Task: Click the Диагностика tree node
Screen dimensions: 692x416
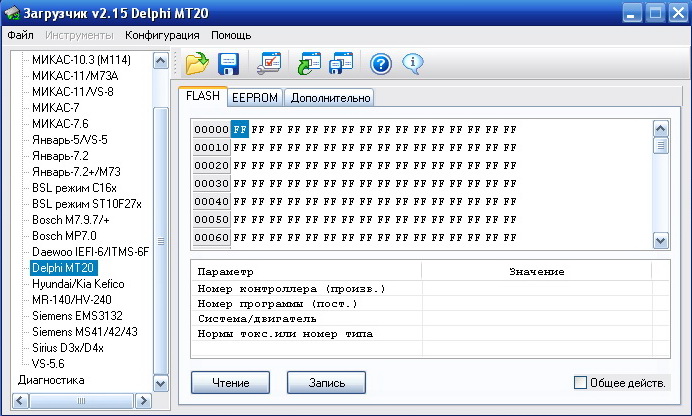Action: [x=51, y=380]
